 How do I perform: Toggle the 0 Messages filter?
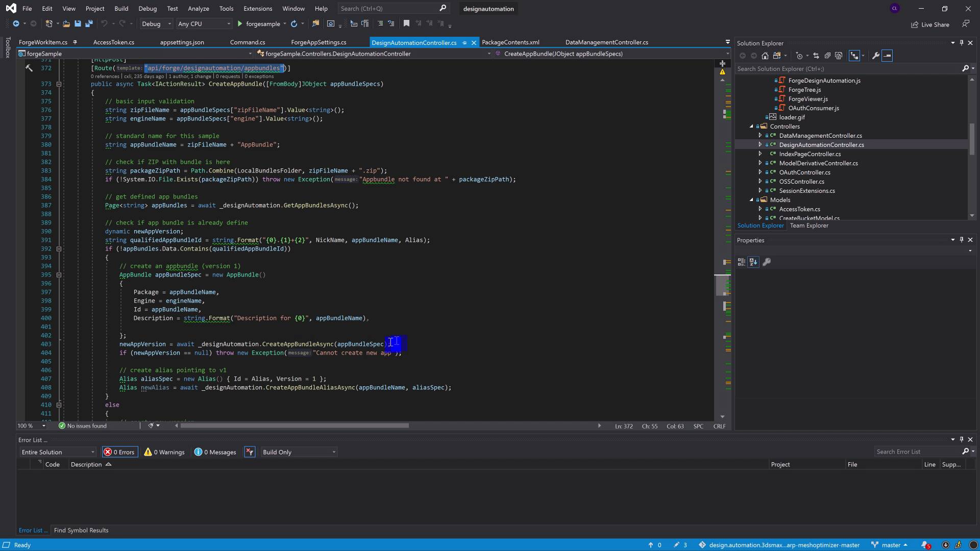[x=215, y=452]
